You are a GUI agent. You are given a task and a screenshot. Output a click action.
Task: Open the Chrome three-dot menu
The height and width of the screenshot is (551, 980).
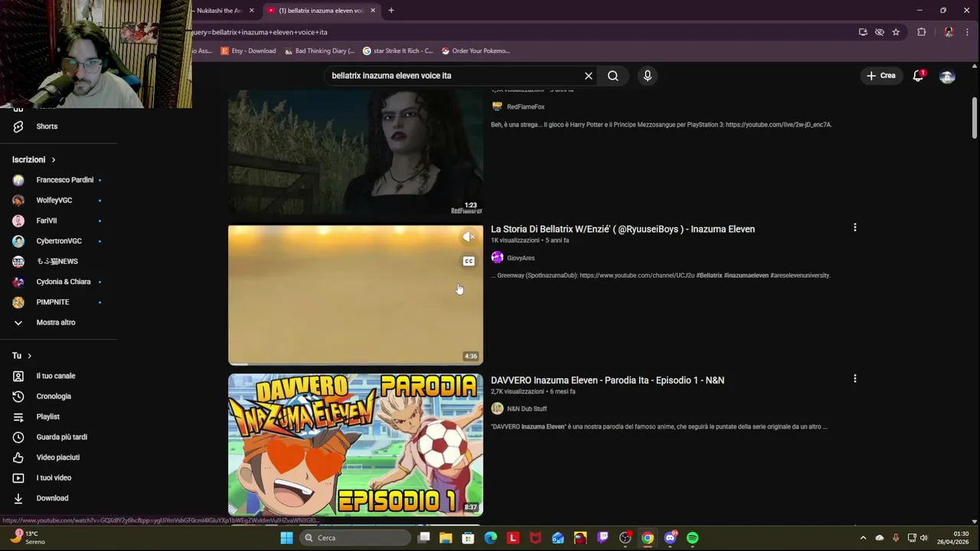point(968,32)
